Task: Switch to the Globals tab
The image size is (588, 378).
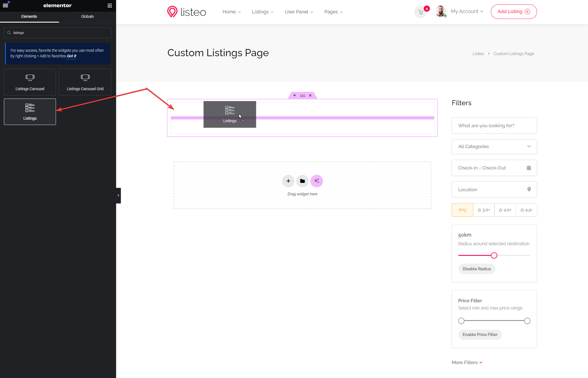Action: (x=87, y=16)
